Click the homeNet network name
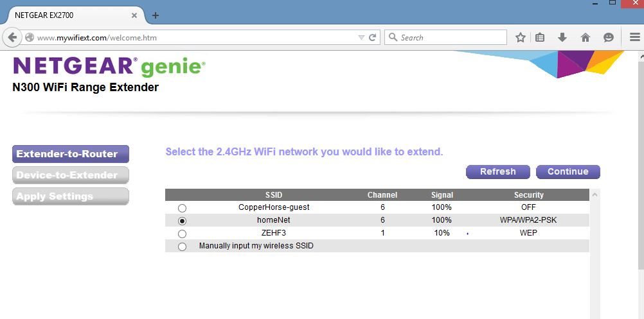Viewport: 644px width, 319px height. point(274,220)
